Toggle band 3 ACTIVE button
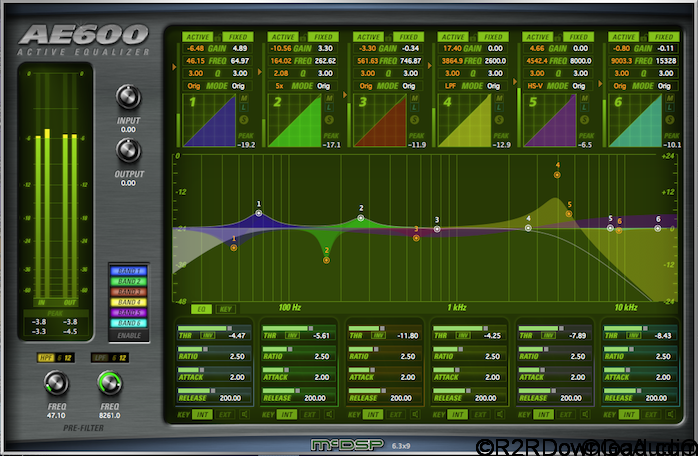The height and width of the screenshot is (456, 698). 369,37
